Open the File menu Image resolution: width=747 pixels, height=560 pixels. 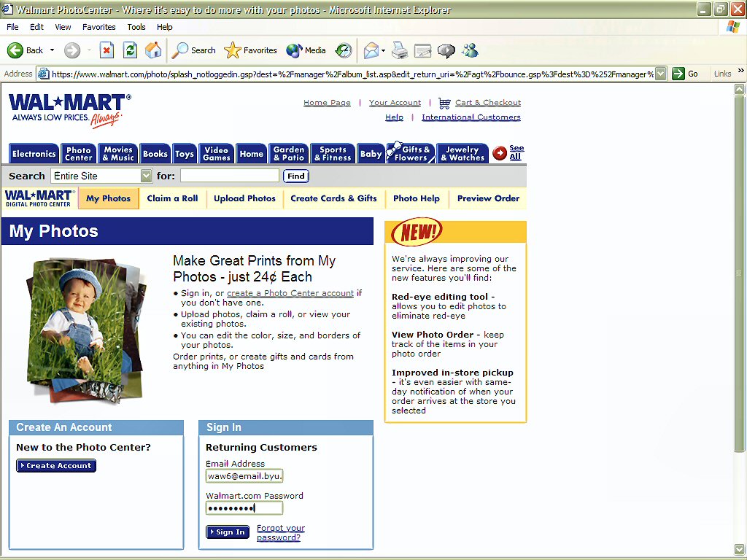(13, 27)
